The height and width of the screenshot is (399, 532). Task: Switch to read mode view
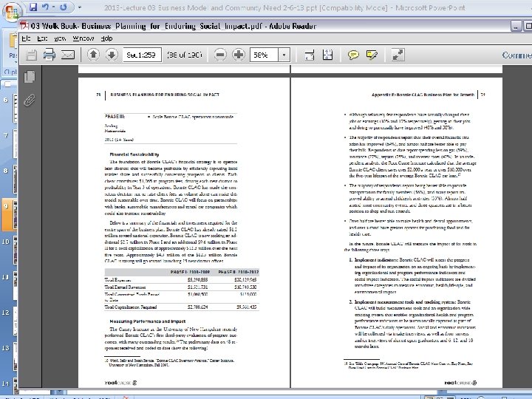[x=398, y=55]
